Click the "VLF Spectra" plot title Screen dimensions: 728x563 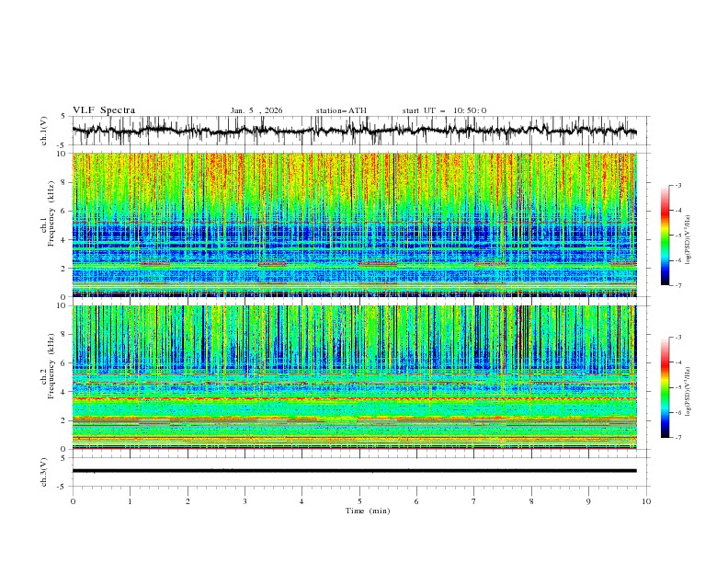click(104, 110)
